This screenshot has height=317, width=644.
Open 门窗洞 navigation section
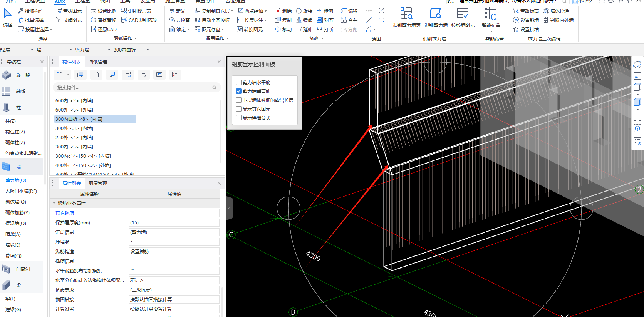(x=21, y=269)
